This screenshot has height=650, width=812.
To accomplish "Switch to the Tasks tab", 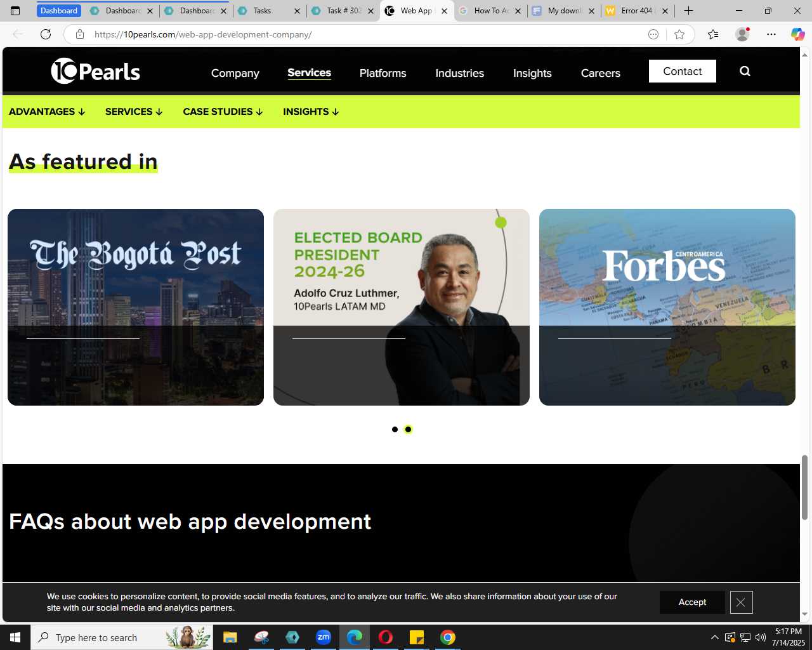I will pos(270,11).
